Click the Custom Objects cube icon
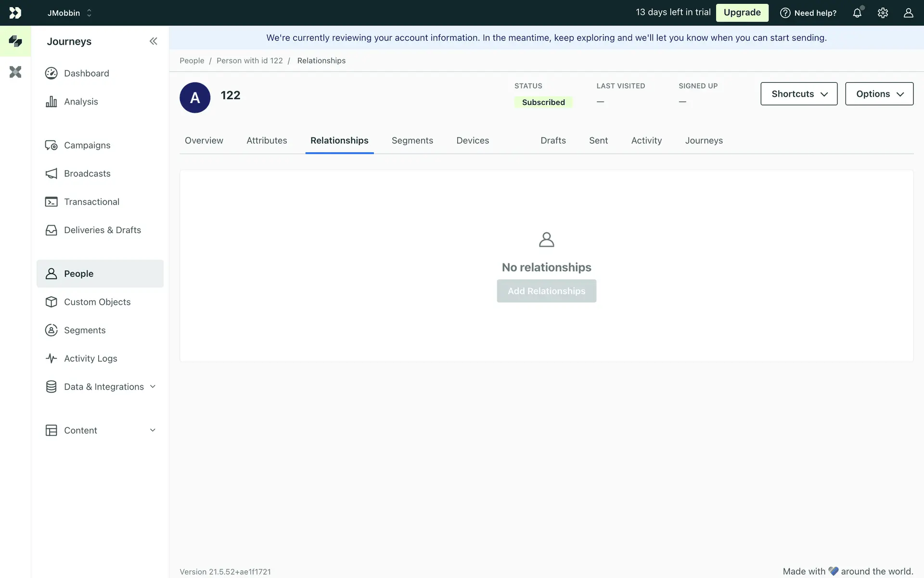The image size is (924, 578). click(x=51, y=302)
